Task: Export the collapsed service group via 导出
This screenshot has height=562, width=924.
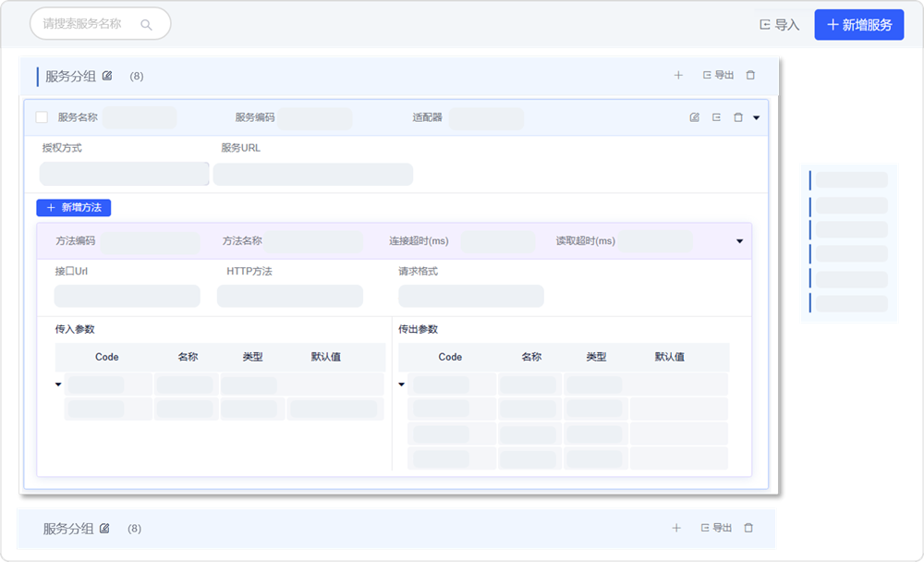Action: 717,528
